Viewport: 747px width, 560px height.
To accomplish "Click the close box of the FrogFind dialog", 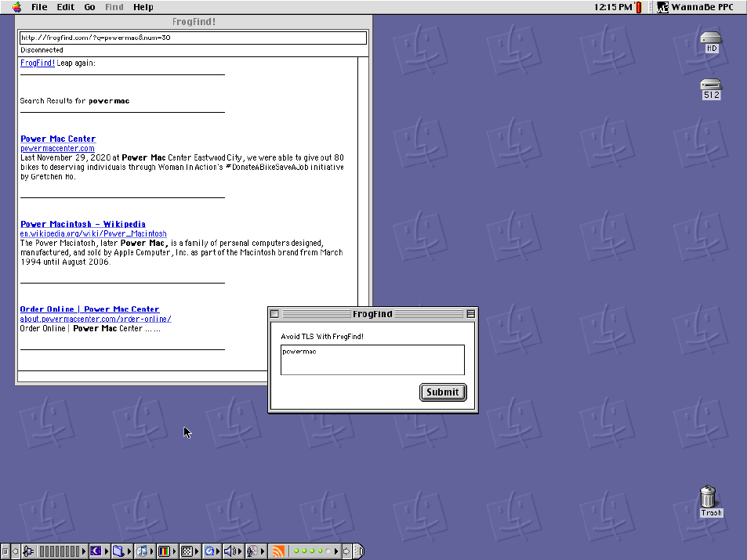I will tap(274, 314).
